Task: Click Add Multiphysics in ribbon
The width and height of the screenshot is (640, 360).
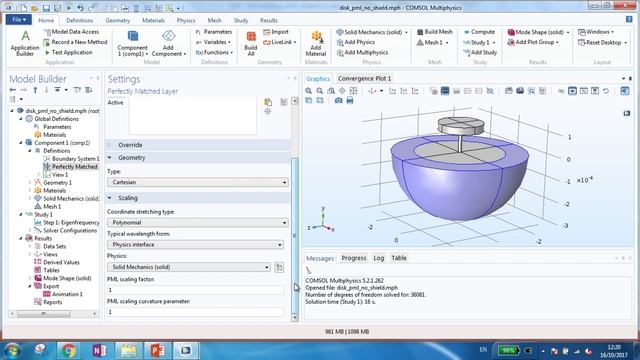Action: pyautogui.click(x=362, y=52)
